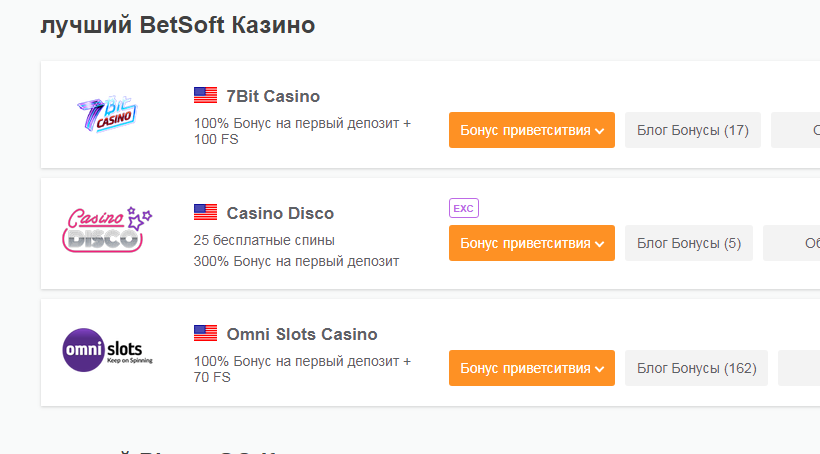Open Блог Бонусы (162) for Omni Slots
820x454 pixels.
pyautogui.click(x=697, y=368)
